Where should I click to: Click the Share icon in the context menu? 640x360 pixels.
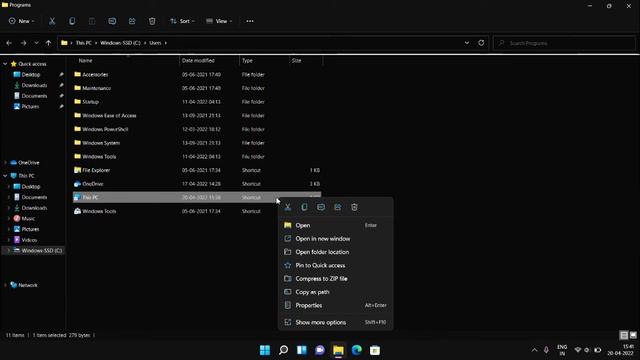click(x=338, y=207)
